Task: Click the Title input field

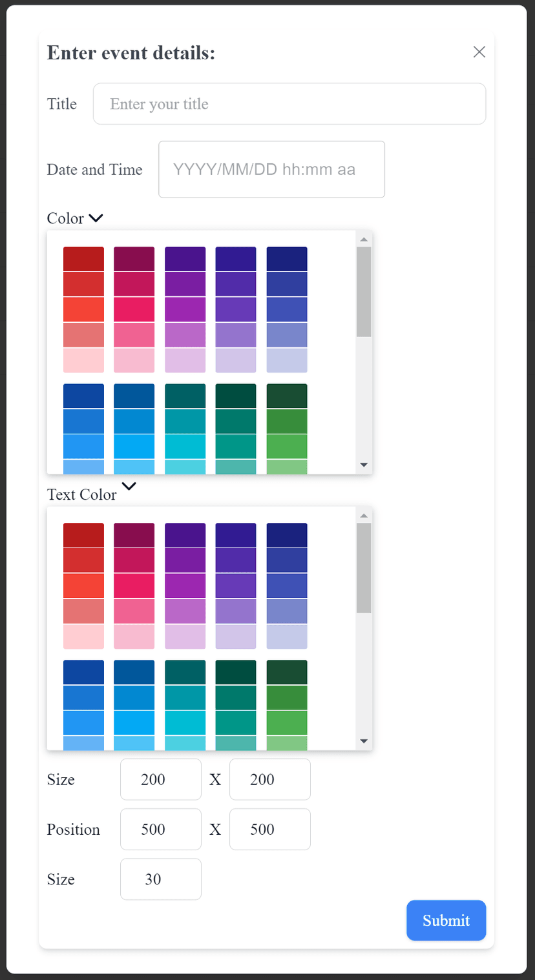Action: [289, 104]
